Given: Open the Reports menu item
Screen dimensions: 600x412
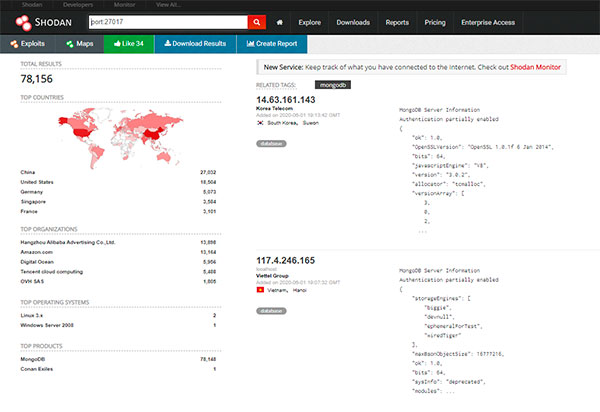Looking at the screenshot, I should 397,23.
